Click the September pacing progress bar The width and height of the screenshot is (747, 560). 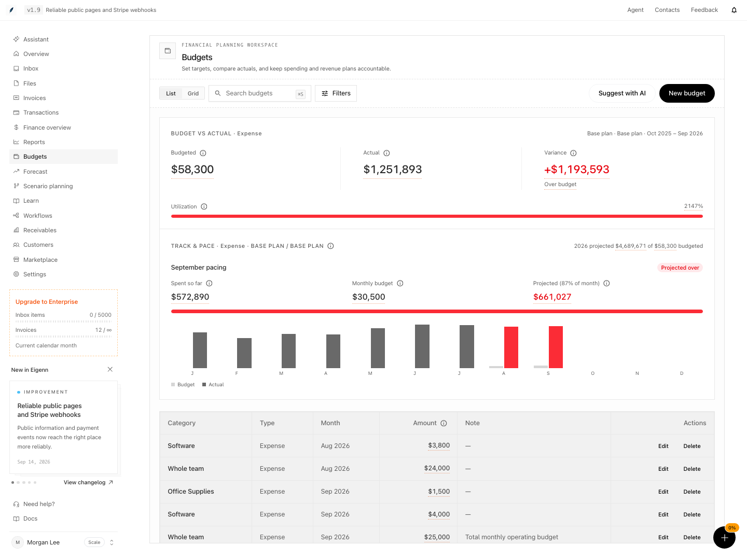[437, 312]
